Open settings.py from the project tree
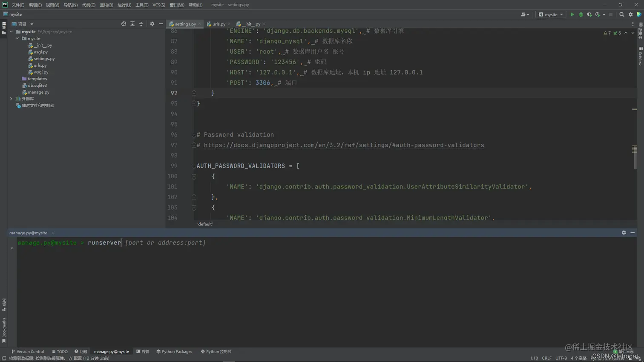 41,59
